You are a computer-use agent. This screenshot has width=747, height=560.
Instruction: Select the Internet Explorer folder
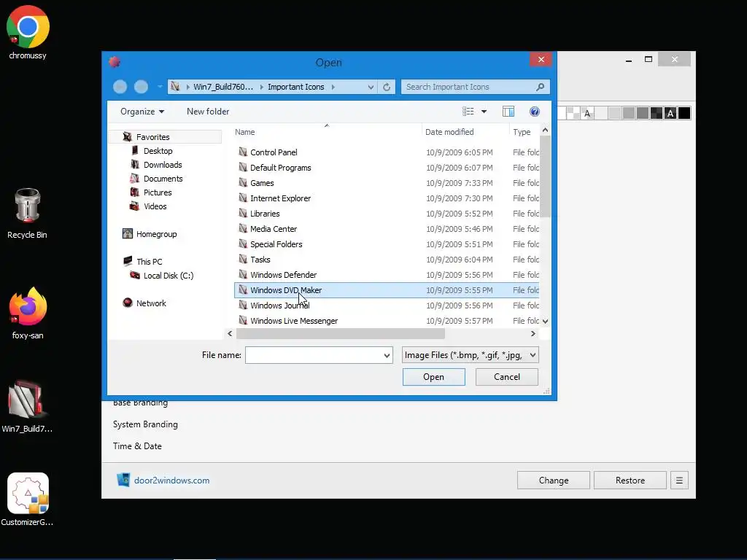coord(387,198)
